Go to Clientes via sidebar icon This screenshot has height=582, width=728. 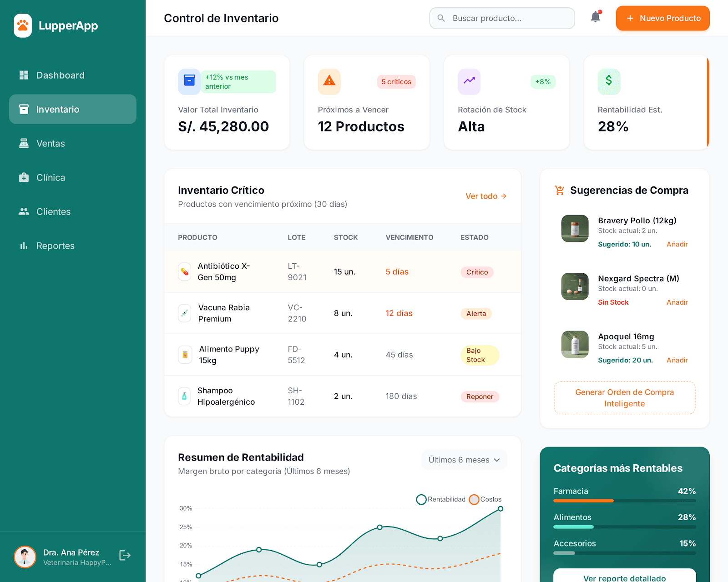point(24,211)
